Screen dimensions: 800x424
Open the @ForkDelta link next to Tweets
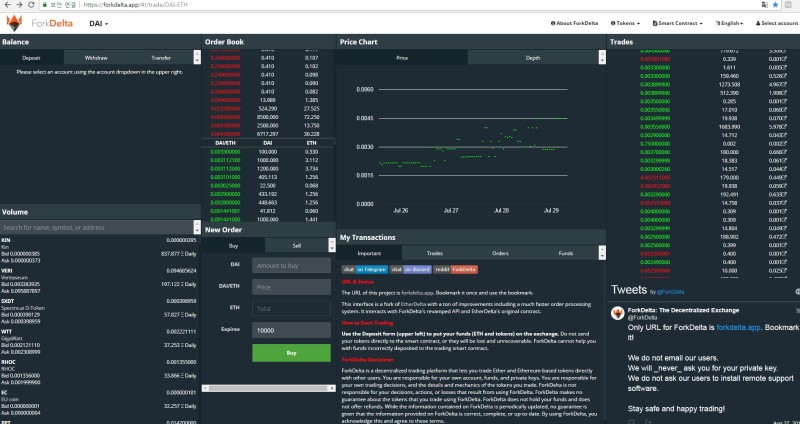click(670, 292)
